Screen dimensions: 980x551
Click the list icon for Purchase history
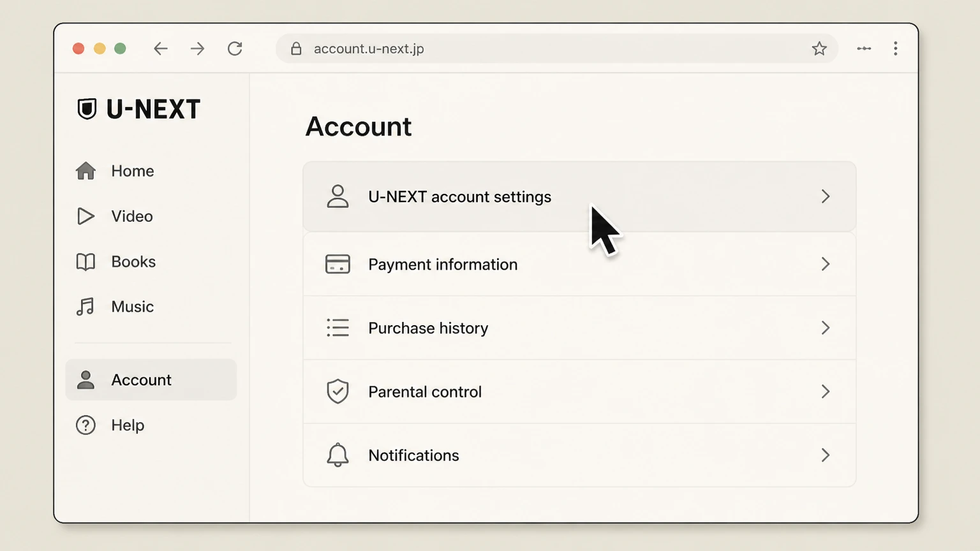[338, 328]
